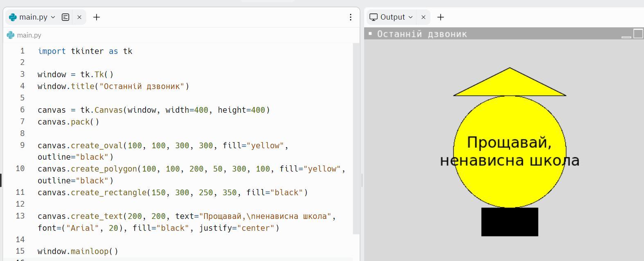644x261 pixels.
Task: Close the Output tab
Action: (x=423, y=17)
